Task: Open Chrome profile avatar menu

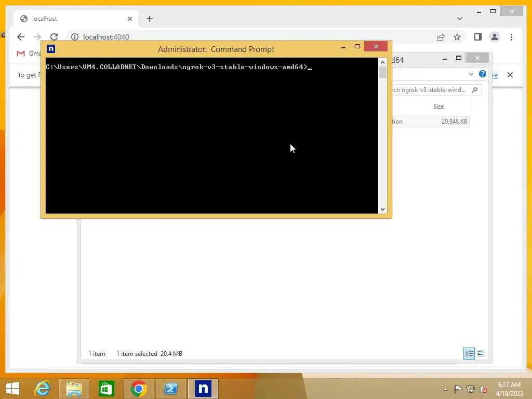Action: click(x=495, y=37)
